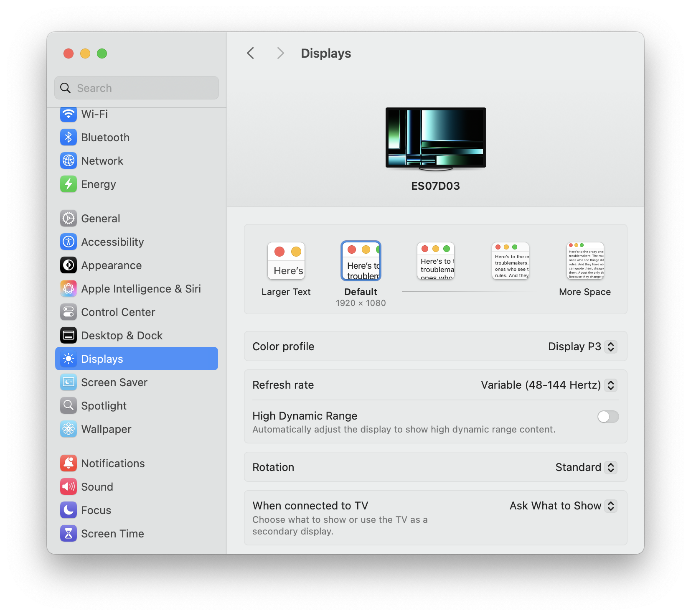
Task: Open Bluetooth settings label
Action: click(105, 137)
